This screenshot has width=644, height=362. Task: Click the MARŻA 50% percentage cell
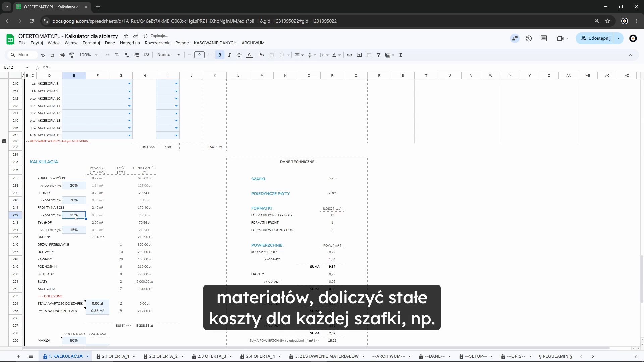[74, 340]
